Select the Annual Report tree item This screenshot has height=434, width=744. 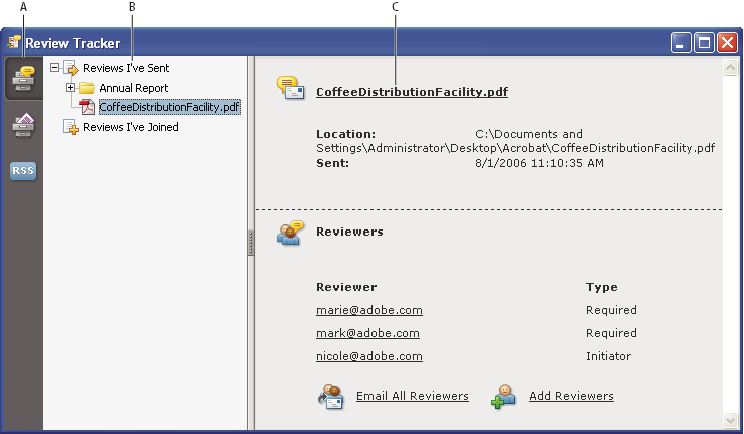tap(134, 88)
